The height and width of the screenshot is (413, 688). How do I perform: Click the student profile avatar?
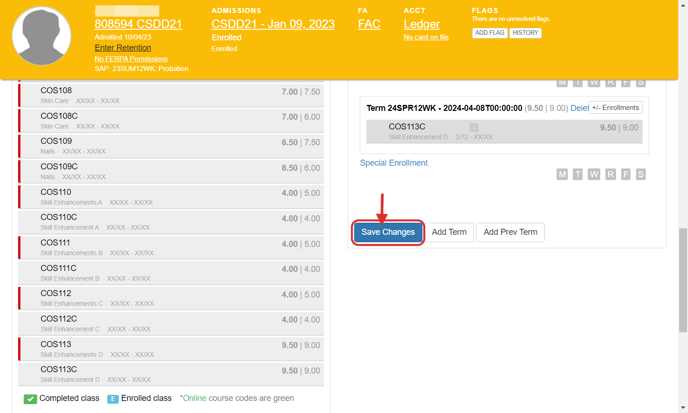point(41,36)
